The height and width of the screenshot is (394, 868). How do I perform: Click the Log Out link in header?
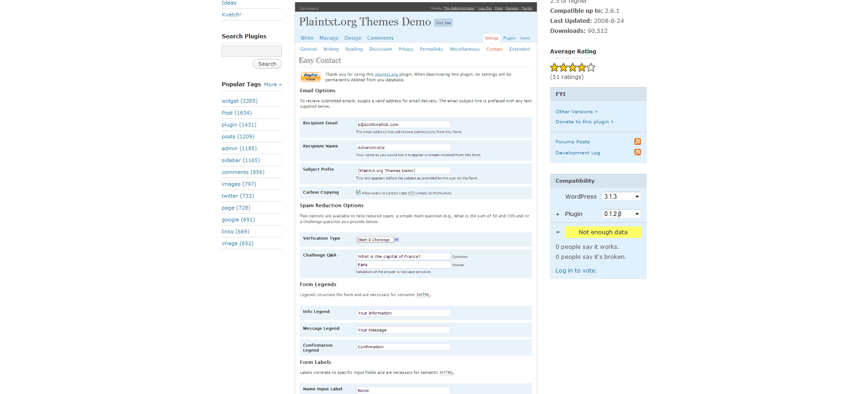coord(485,8)
